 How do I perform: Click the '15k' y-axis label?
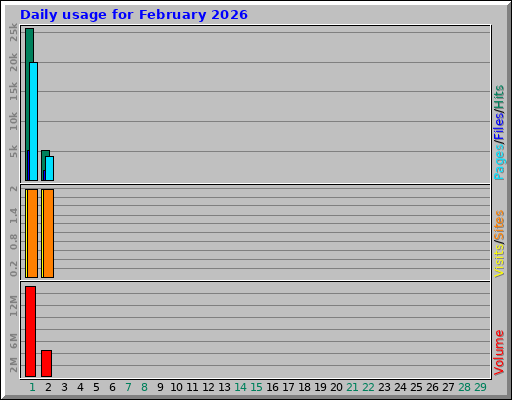(x=13, y=91)
